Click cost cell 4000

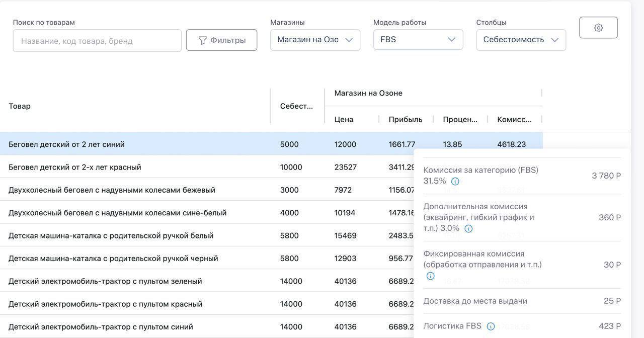(289, 213)
